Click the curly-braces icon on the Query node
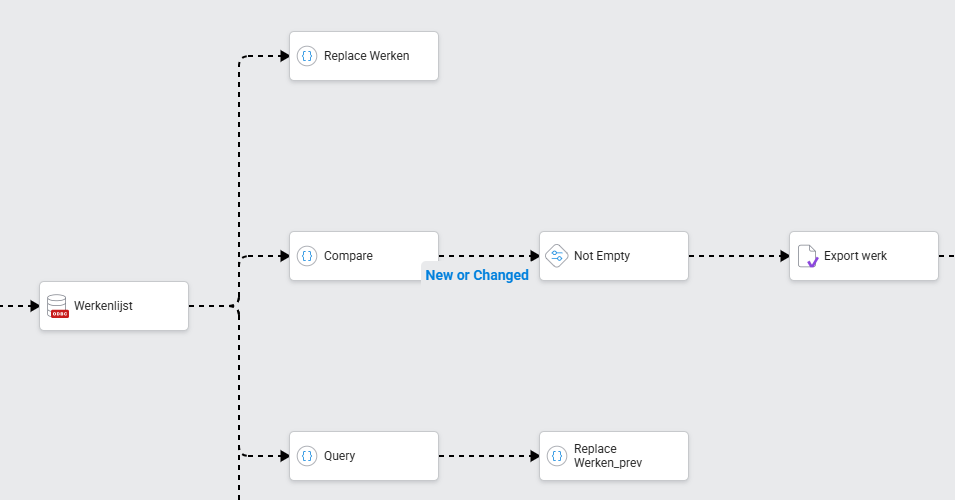 tap(307, 456)
